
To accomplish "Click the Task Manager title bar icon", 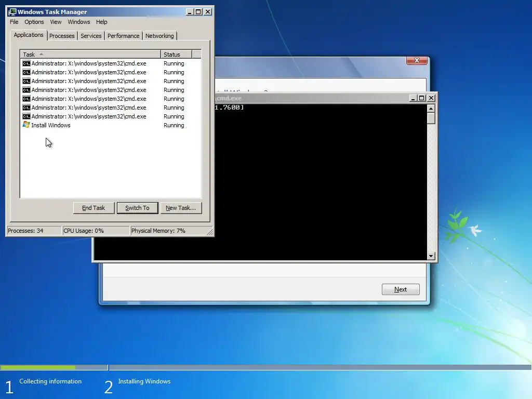I will pyautogui.click(x=12, y=12).
